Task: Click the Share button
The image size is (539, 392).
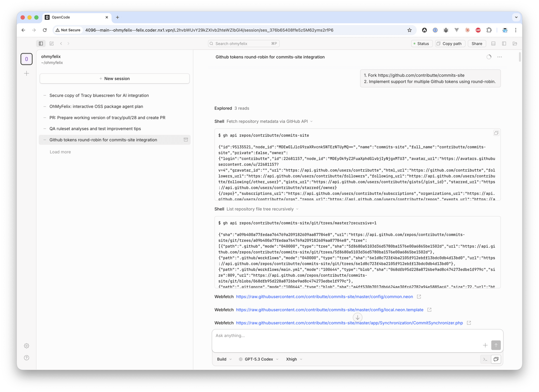Action: 477,44
